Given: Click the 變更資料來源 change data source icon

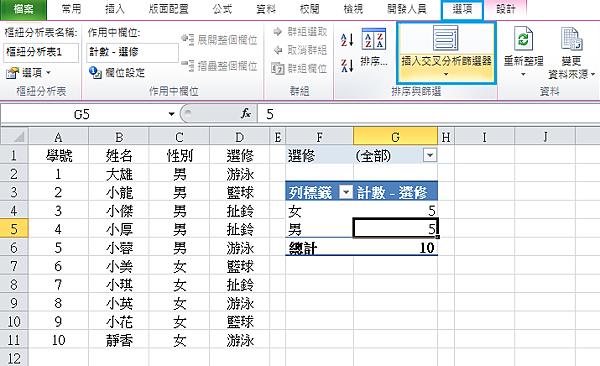Looking at the screenshot, I should click(x=572, y=38).
